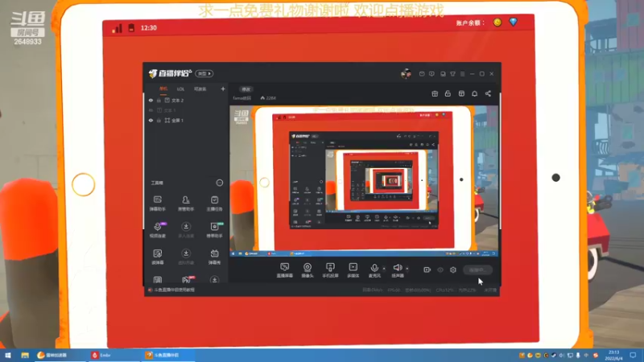Select the 全屏 1 layer row
This screenshot has width=644, height=362.
(x=187, y=120)
